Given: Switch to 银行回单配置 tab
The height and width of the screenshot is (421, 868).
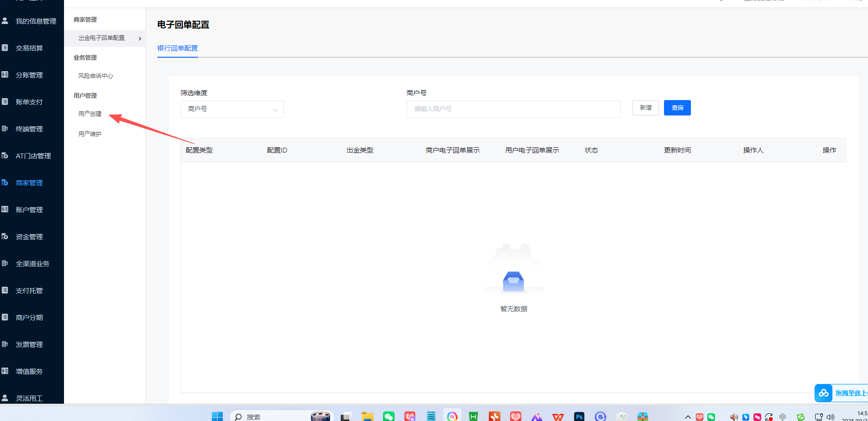Looking at the screenshot, I should click(178, 48).
